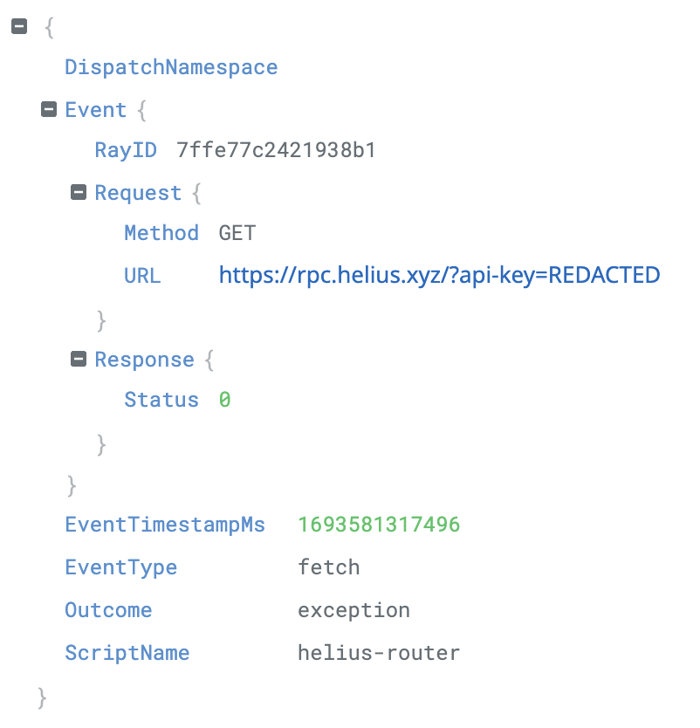The image size is (700, 728).
Task: Select the Method key
Action: tap(161, 233)
